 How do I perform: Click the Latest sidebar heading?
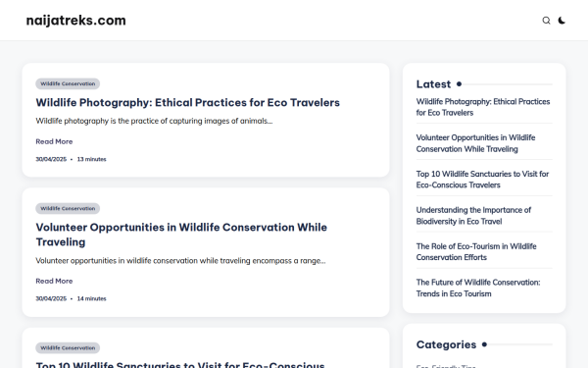click(x=433, y=84)
